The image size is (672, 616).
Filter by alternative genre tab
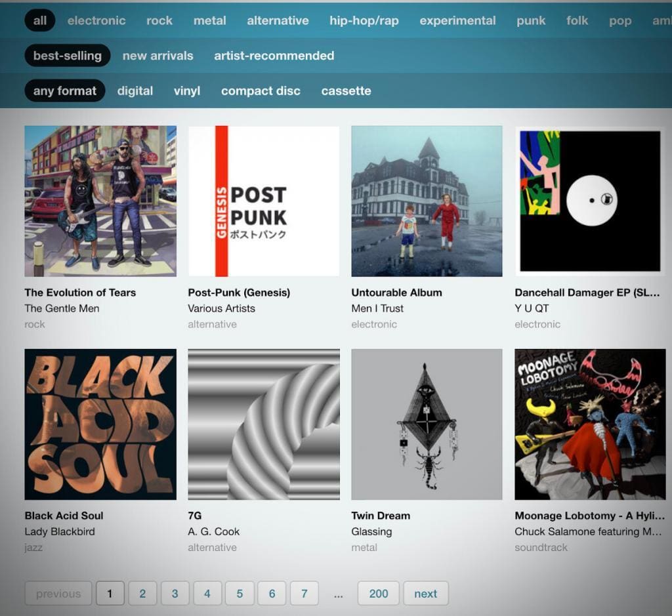tap(278, 20)
